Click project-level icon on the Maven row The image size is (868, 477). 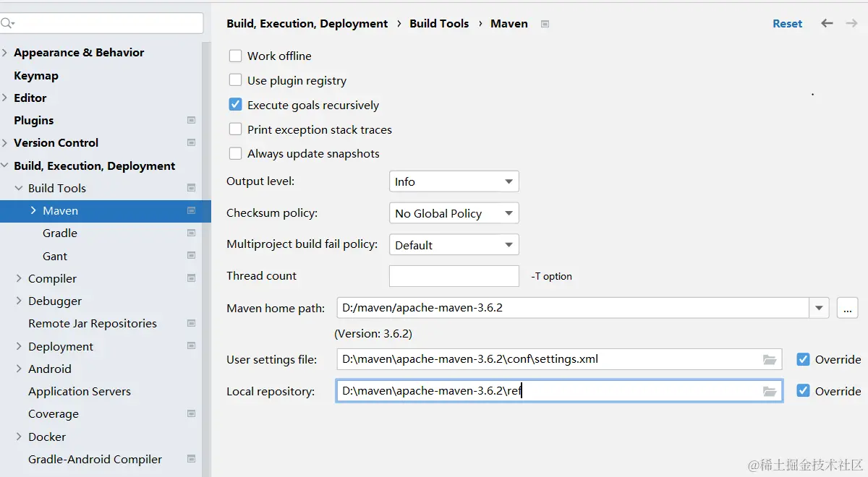pos(192,210)
